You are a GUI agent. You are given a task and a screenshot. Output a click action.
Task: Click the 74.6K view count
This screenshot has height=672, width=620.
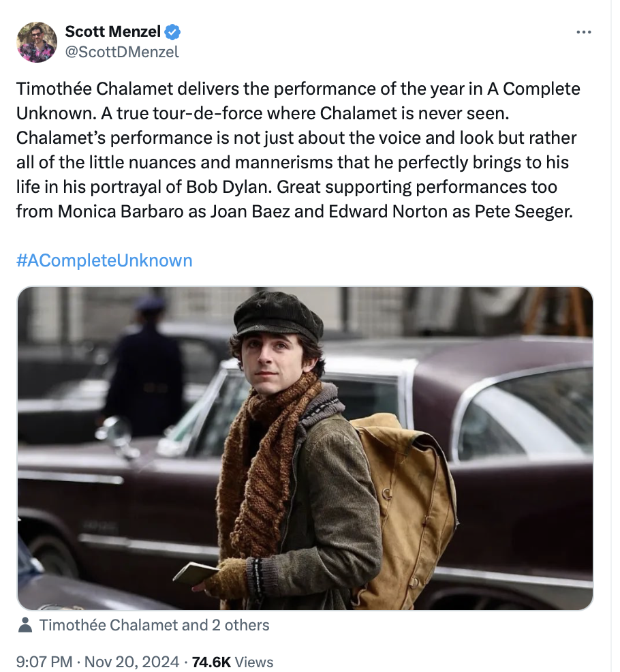point(211,662)
